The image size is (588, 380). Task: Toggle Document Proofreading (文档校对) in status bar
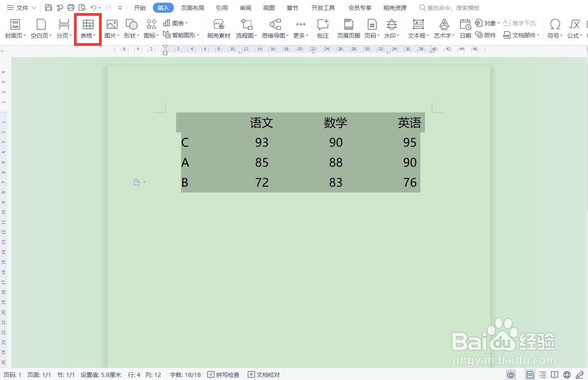click(x=264, y=375)
